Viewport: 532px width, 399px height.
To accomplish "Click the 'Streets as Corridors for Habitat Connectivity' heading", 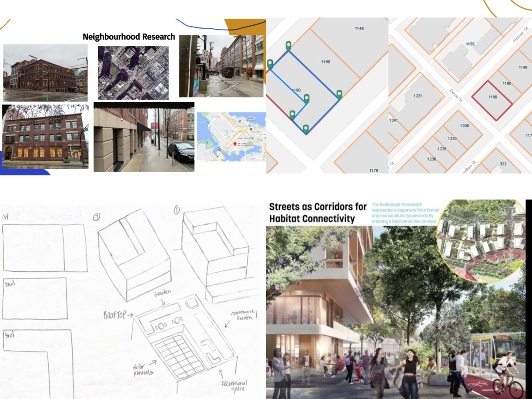I will [318, 212].
